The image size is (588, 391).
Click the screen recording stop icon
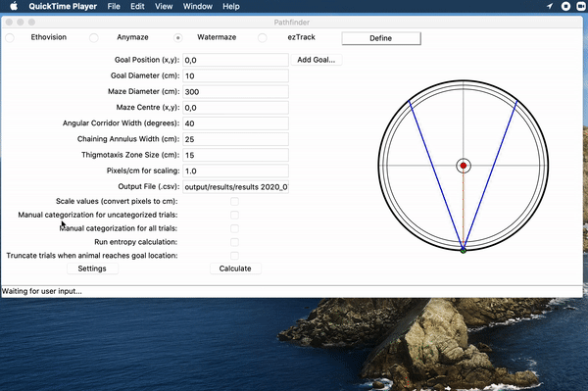click(x=565, y=6)
